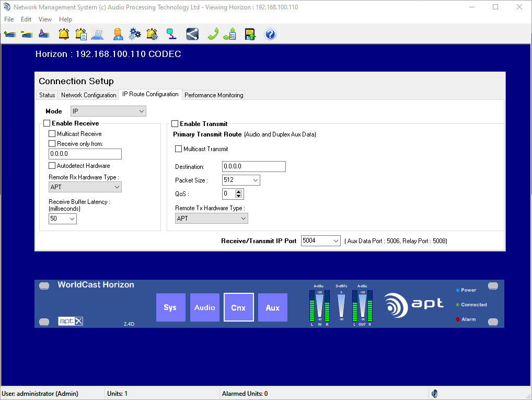Open the phone-with-list speed dial icon
Image resolution: width=532 pixels, height=400 pixels.
(230, 35)
